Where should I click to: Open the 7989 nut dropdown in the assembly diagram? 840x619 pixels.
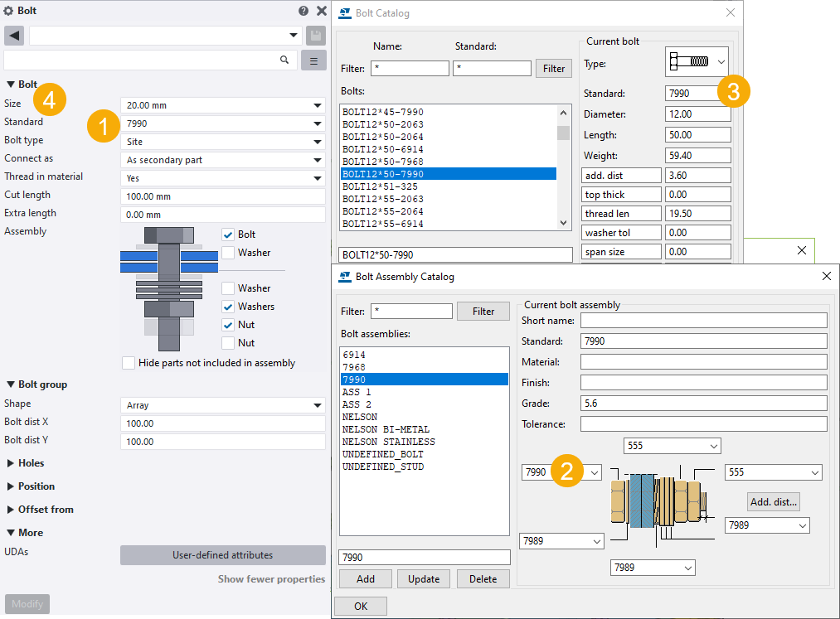[561, 540]
